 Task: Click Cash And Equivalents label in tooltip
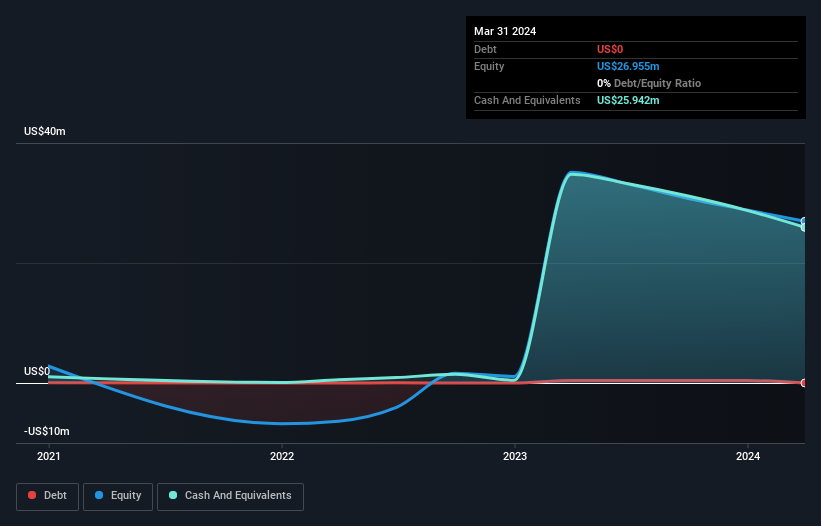(527, 100)
